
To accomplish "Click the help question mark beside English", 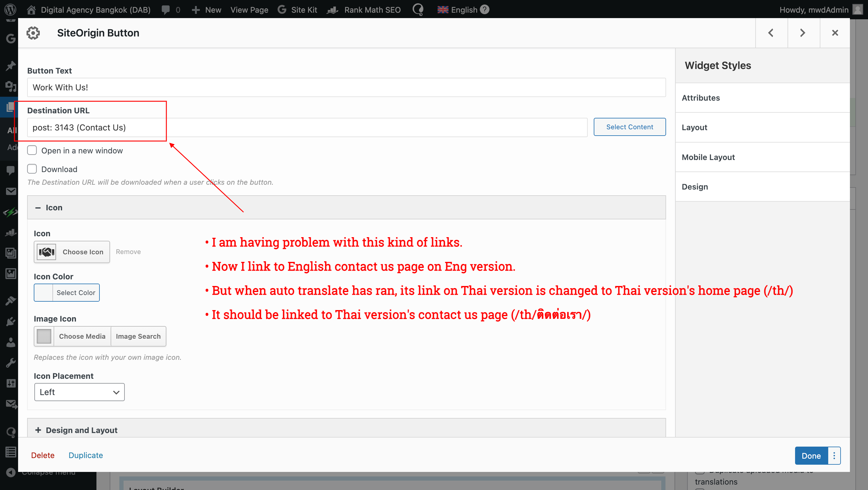I will (485, 9).
